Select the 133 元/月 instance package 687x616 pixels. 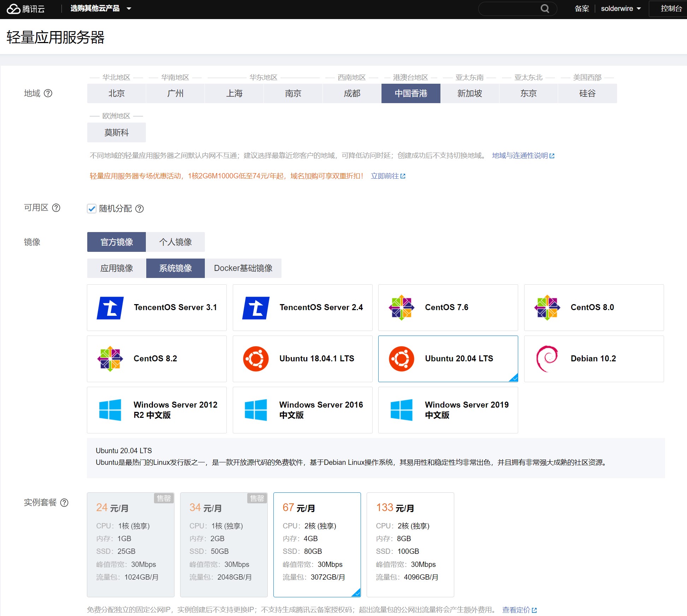[410, 544]
